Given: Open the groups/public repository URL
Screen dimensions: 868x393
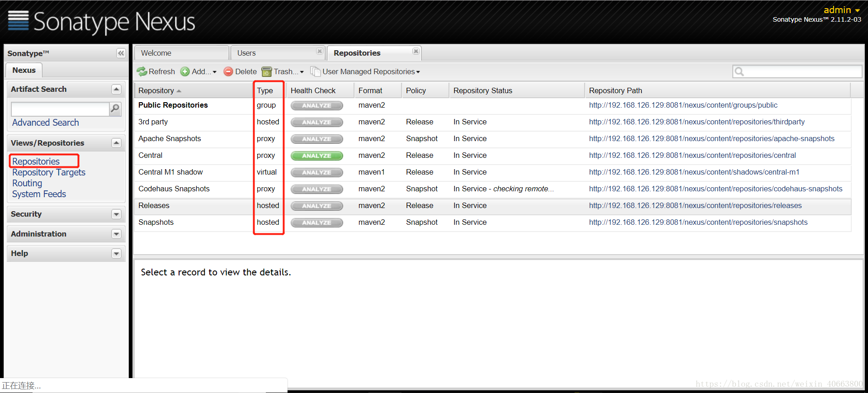Looking at the screenshot, I should coord(683,105).
